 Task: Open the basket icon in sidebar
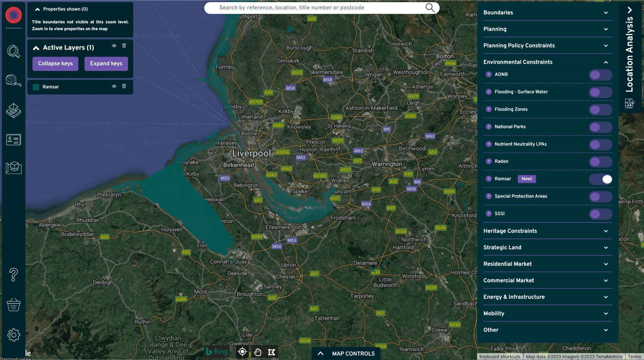pyautogui.click(x=13, y=305)
